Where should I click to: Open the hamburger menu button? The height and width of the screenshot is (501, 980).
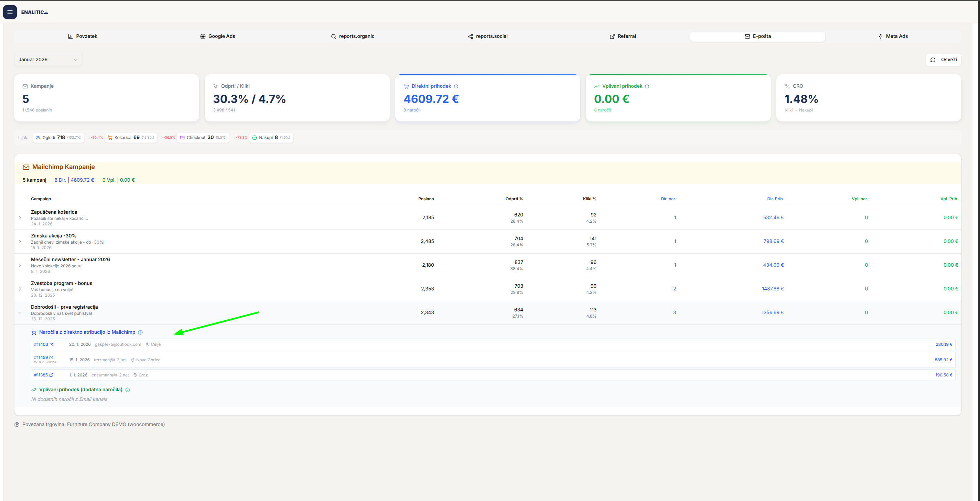pyautogui.click(x=10, y=12)
